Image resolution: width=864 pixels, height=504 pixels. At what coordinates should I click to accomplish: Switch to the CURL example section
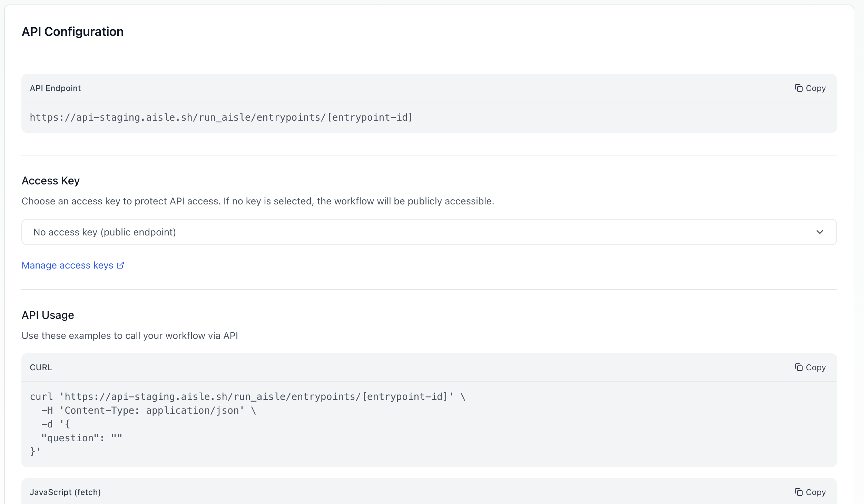click(41, 367)
